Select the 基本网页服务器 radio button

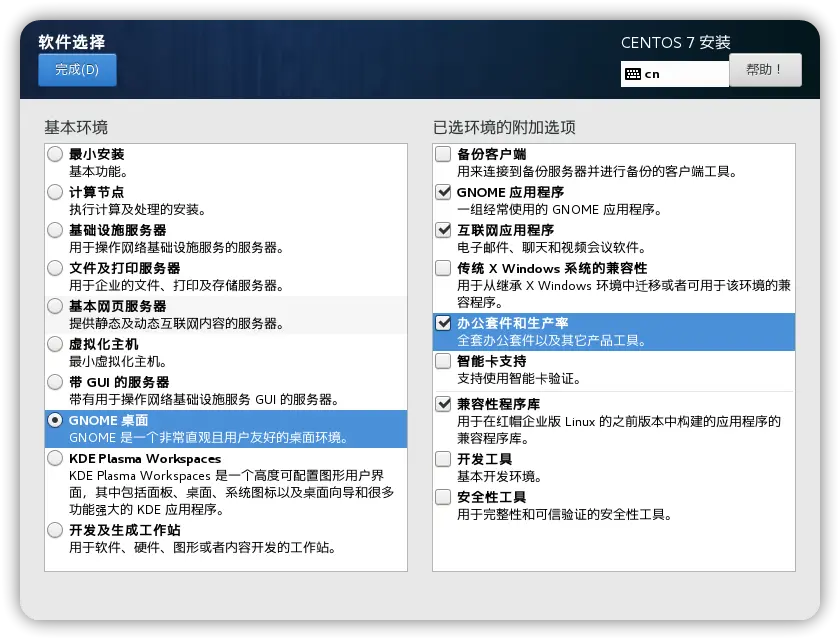point(55,306)
